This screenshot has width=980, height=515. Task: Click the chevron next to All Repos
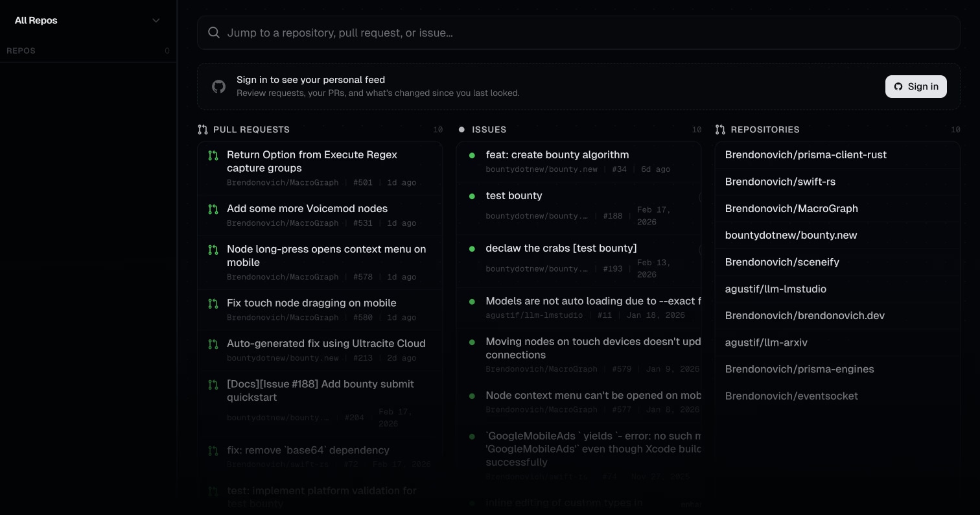[x=156, y=21]
